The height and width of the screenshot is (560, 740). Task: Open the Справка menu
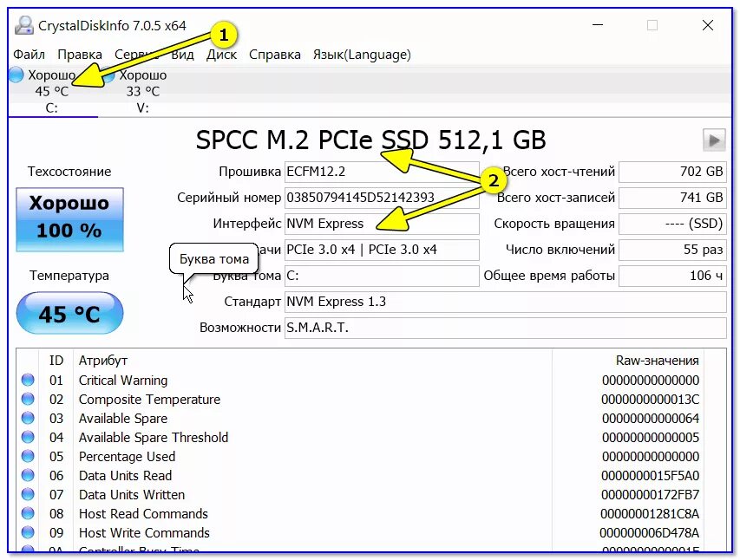tap(275, 55)
